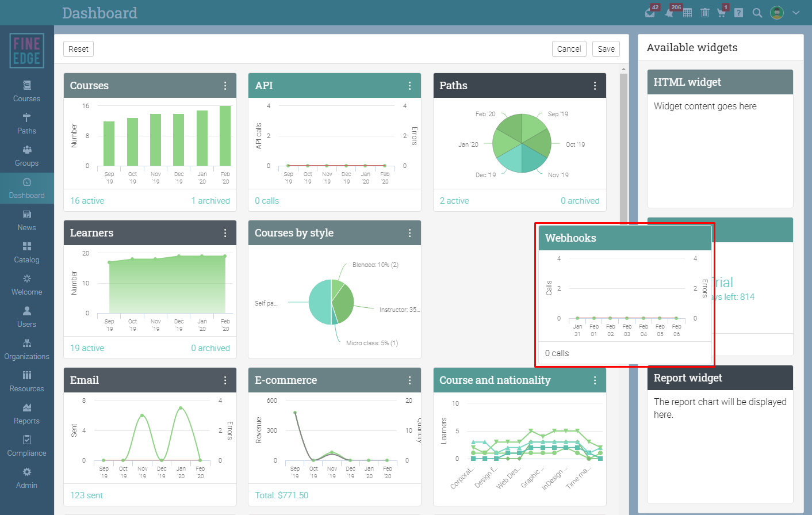Open the search magnifier icon
Screen dimensions: 812x515
point(757,13)
